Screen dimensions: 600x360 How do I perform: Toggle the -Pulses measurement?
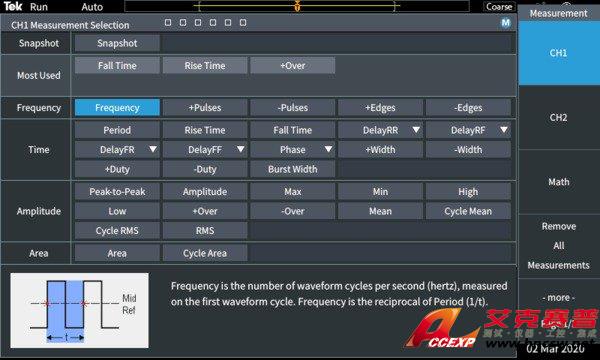293,108
